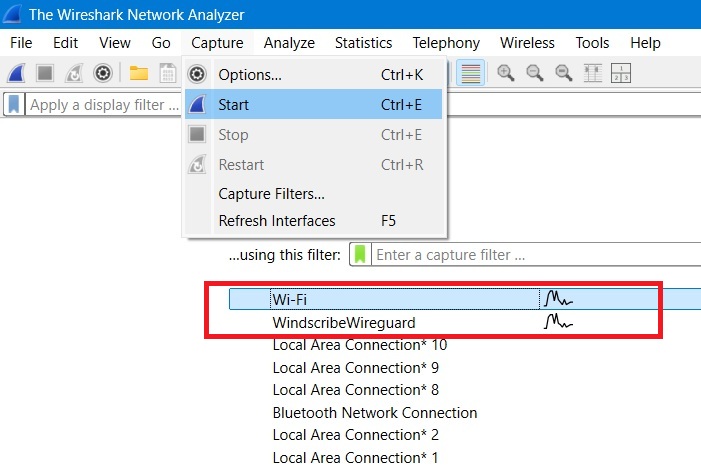Select the Wi-Fi interface row

pos(465,299)
